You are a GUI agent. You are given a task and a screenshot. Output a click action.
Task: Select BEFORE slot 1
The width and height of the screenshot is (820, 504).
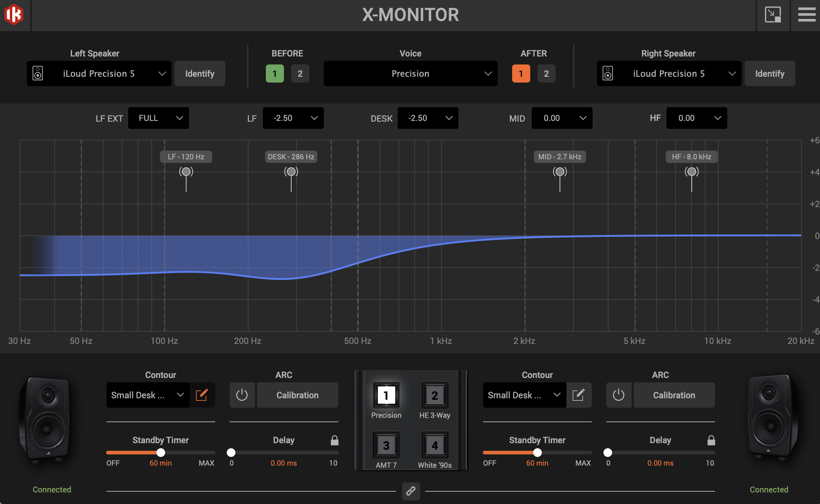point(275,73)
